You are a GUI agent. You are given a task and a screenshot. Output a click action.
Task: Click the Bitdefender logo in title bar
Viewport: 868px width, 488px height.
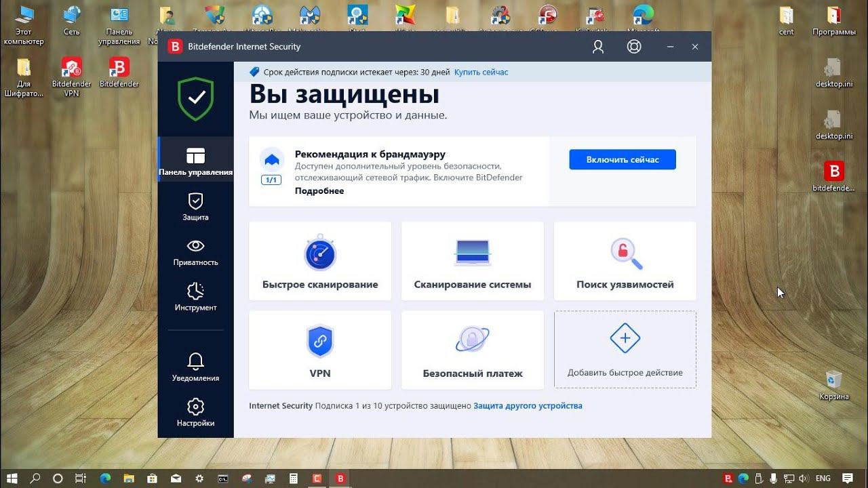[x=176, y=47]
